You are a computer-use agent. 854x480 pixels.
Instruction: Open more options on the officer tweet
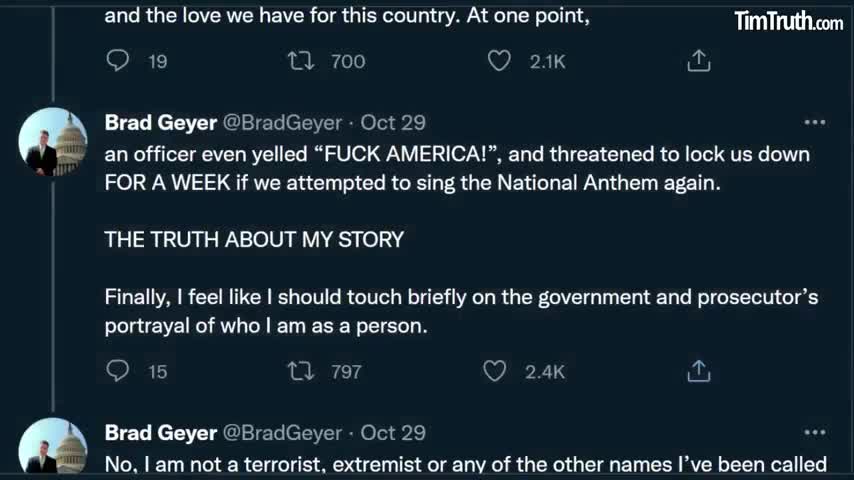point(815,123)
